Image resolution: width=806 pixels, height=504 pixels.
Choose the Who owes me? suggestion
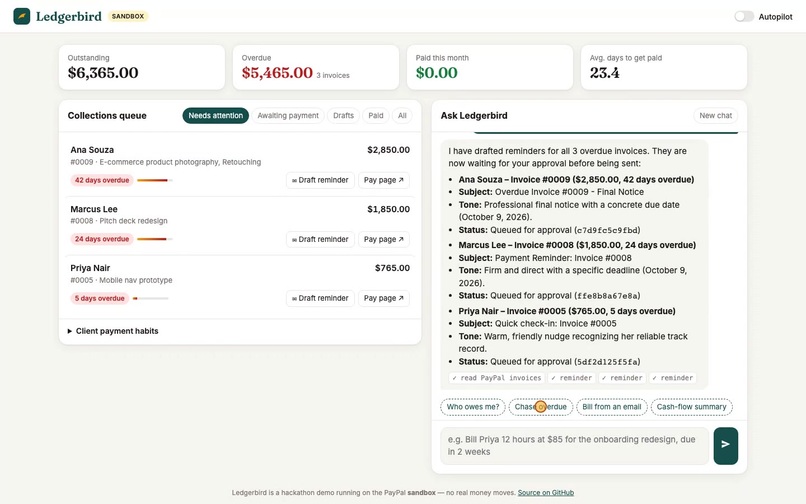tap(472, 407)
